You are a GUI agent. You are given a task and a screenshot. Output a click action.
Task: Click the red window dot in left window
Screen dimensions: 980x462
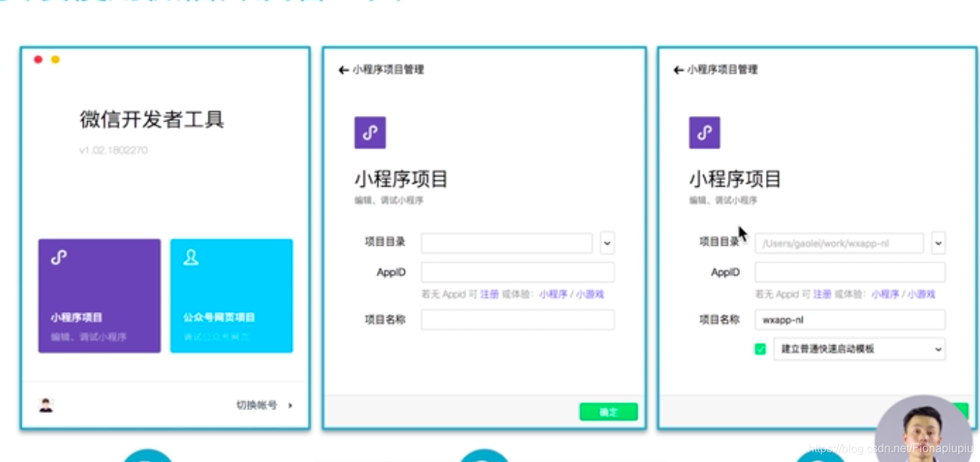click(x=38, y=59)
